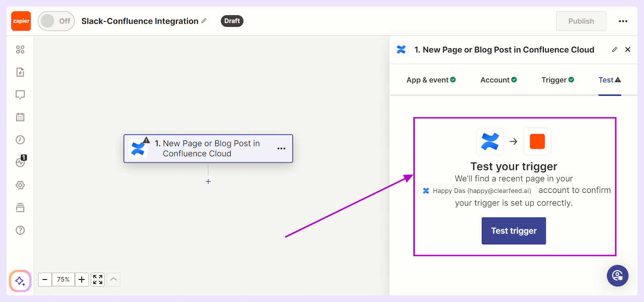
Task: Open the Zap details file icon in the sidebar
Action: point(20,72)
